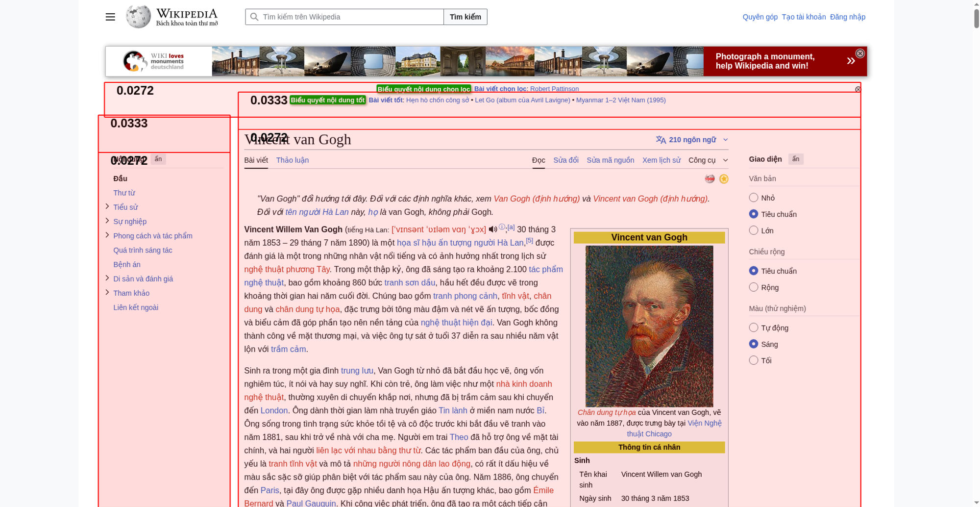Expand Phong cách và tác phẩm section
Screen dimensions: 980x507
coord(107,235)
